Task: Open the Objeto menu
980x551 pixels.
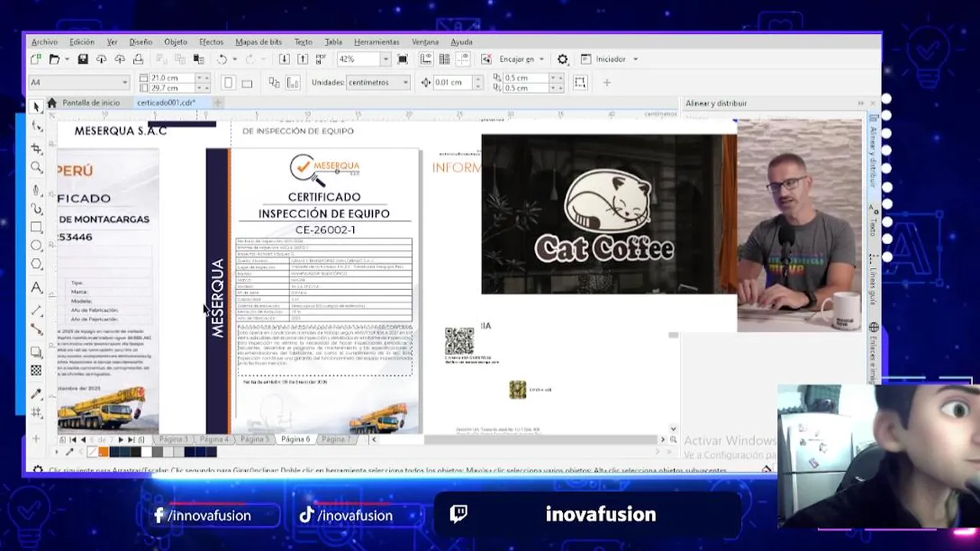Action: point(175,42)
